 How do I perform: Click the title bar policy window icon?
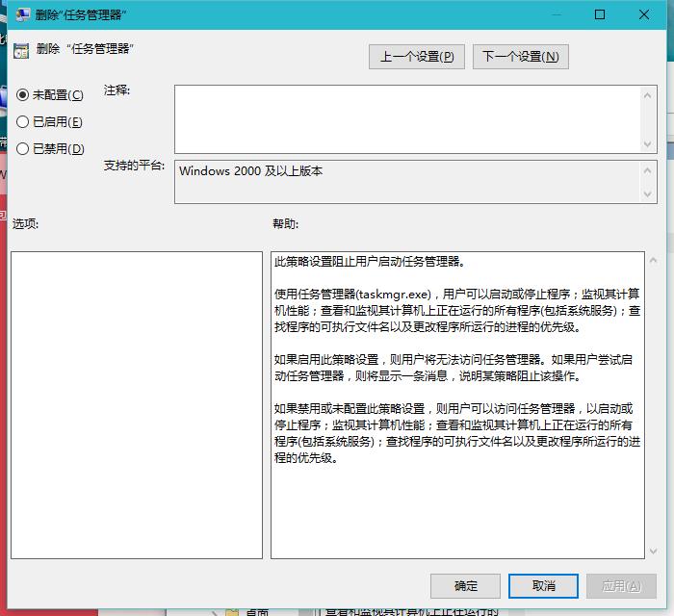[x=22, y=15]
